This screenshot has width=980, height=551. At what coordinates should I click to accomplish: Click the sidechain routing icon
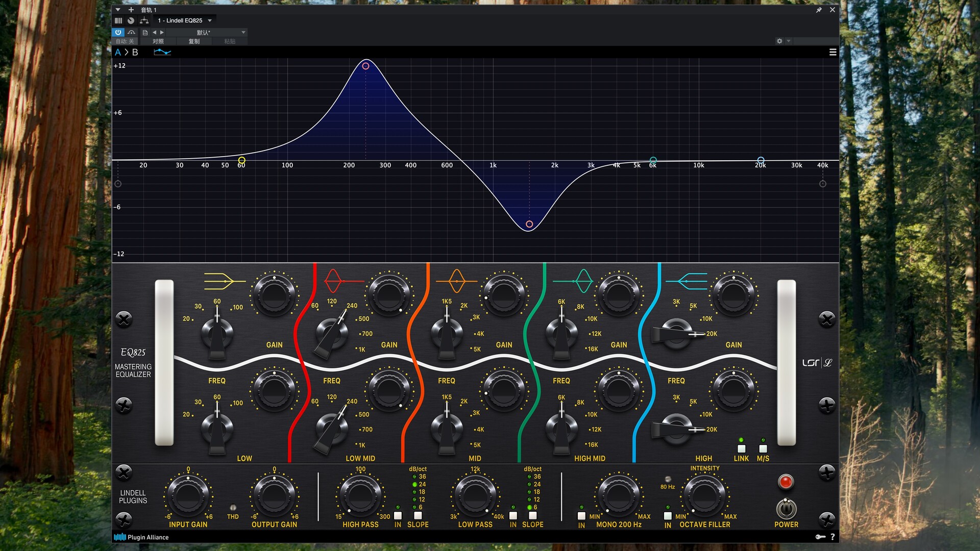[144, 20]
